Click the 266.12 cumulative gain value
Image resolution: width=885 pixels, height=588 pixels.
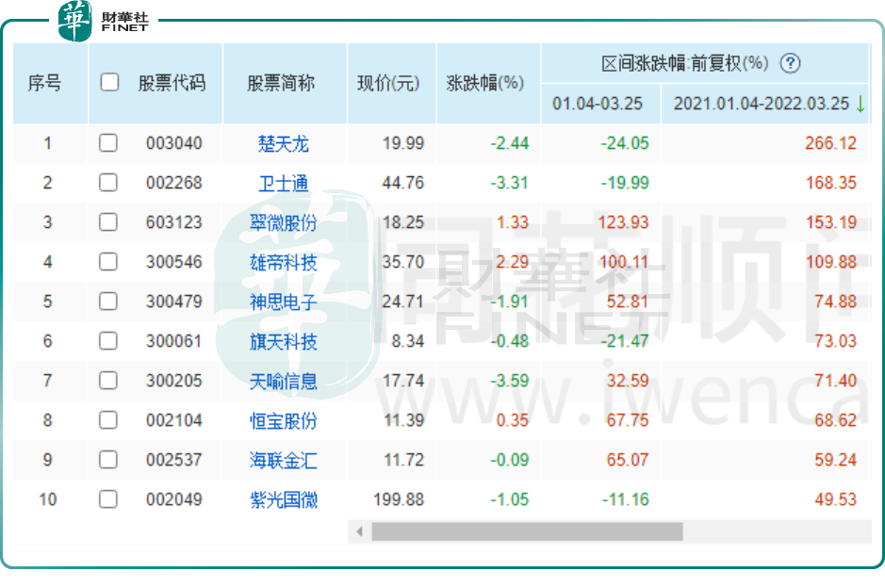(831, 143)
